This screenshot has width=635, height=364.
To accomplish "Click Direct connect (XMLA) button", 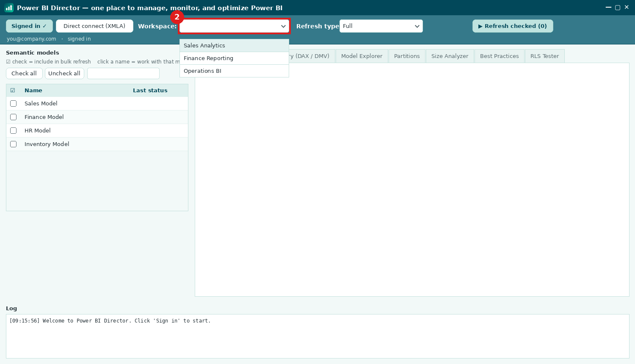I will (x=94, y=26).
